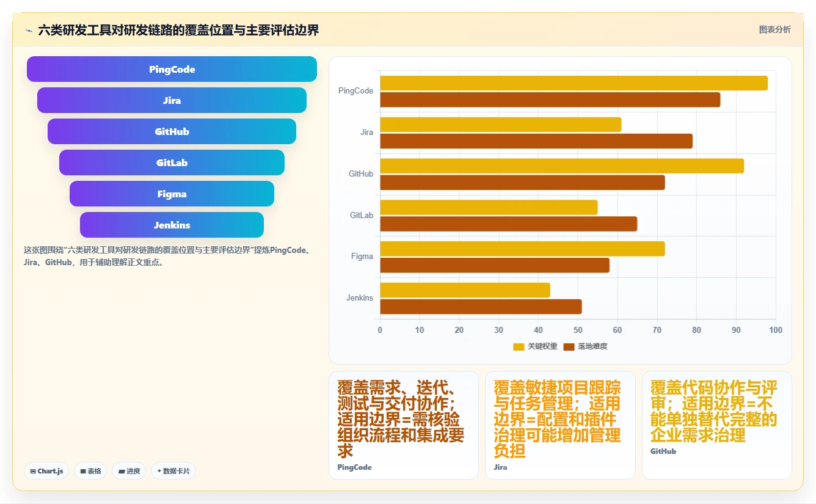
Task: Select the Jira funnel bar
Action: click(x=172, y=100)
